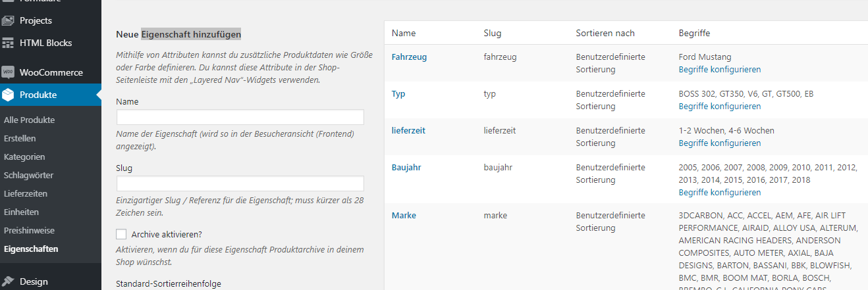Click the HTML Blocks grid icon
The height and width of the screenshot is (290, 868).
coord(8,43)
